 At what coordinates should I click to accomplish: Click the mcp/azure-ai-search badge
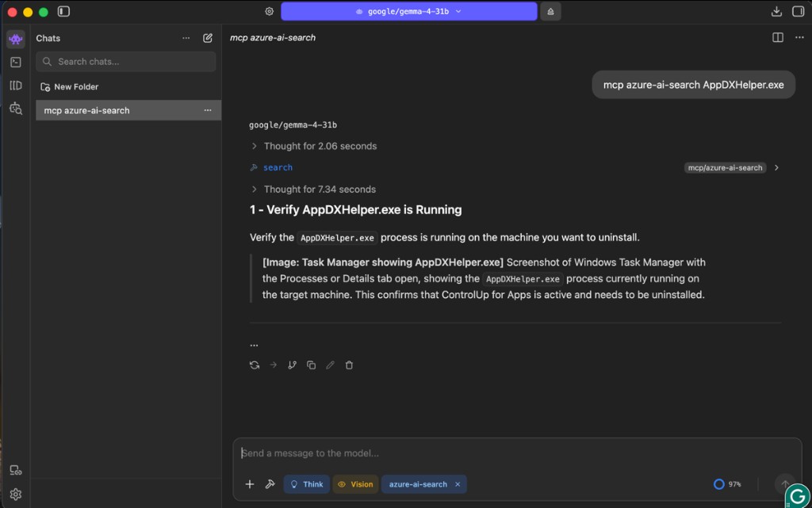point(725,167)
